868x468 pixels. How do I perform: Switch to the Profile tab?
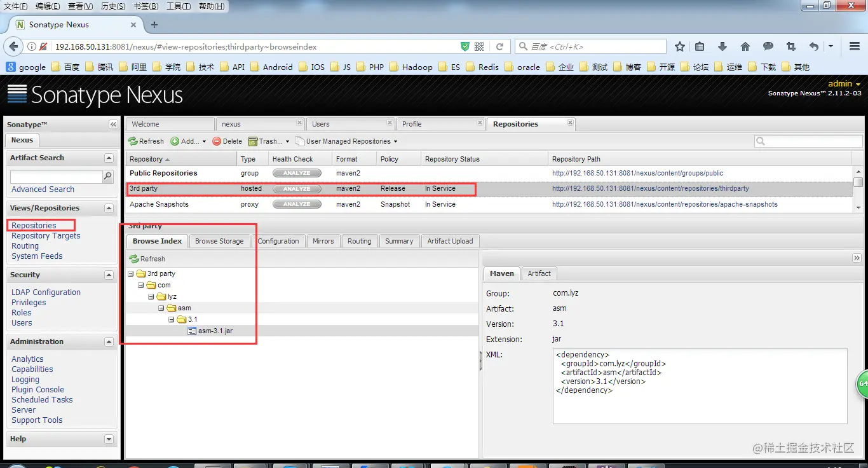(x=440, y=124)
